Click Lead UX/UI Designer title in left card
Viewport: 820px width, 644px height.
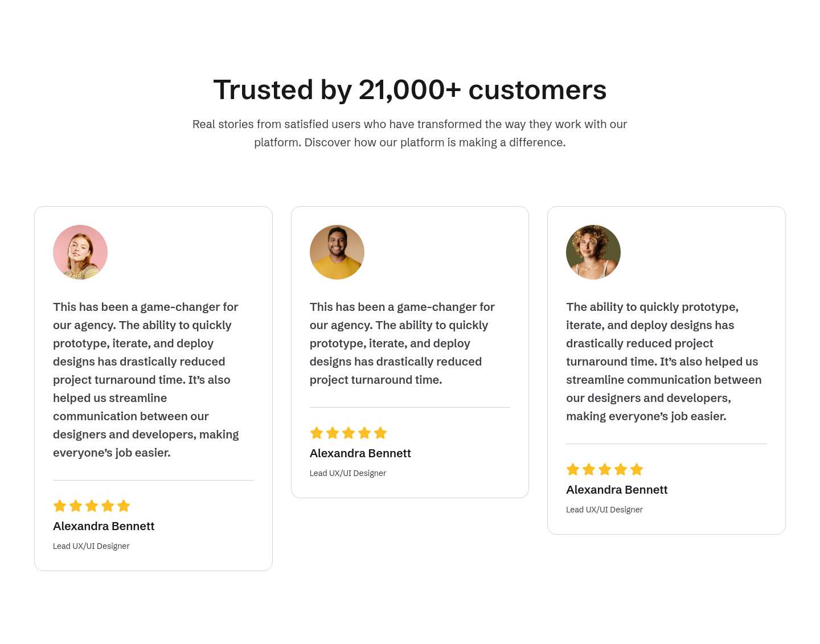[91, 546]
